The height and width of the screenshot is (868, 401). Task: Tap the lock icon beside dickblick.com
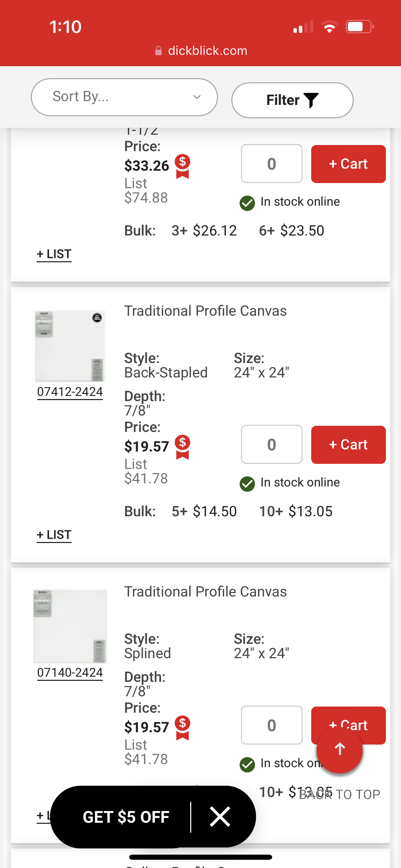pyautogui.click(x=158, y=51)
